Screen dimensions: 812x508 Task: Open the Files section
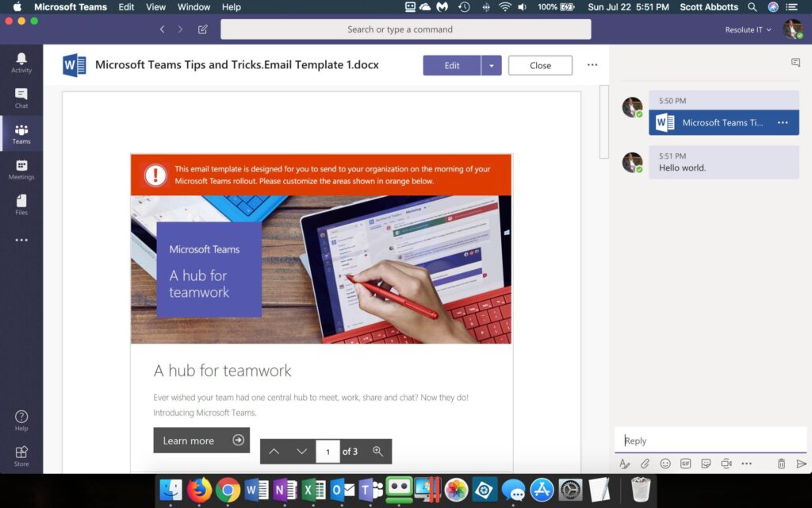(21, 204)
